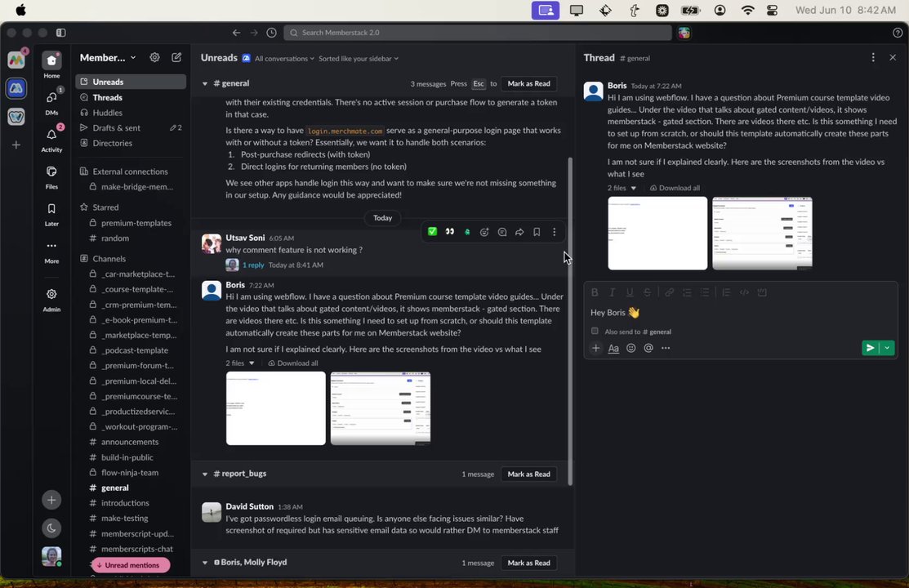The height and width of the screenshot is (588, 909).
Task: Open more actions for Utsav Soni message
Action: (x=555, y=232)
